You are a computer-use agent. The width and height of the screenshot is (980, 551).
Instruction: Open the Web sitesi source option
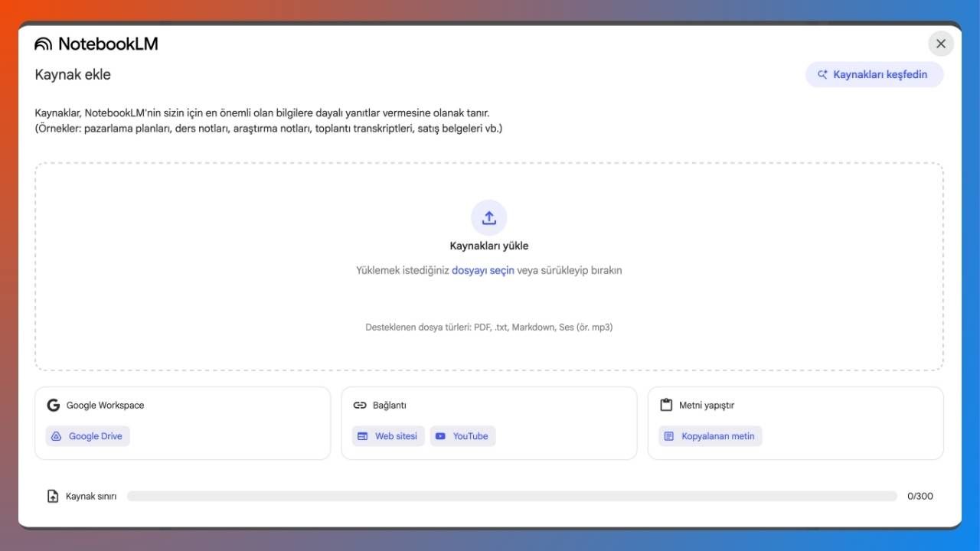pyautogui.click(x=388, y=436)
